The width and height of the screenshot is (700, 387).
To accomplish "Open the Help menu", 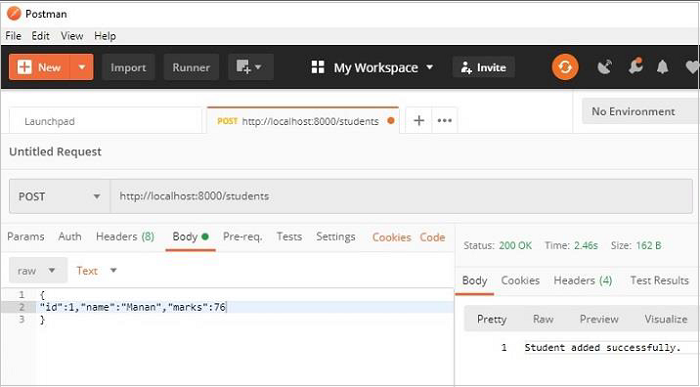I will [x=105, y=36].
